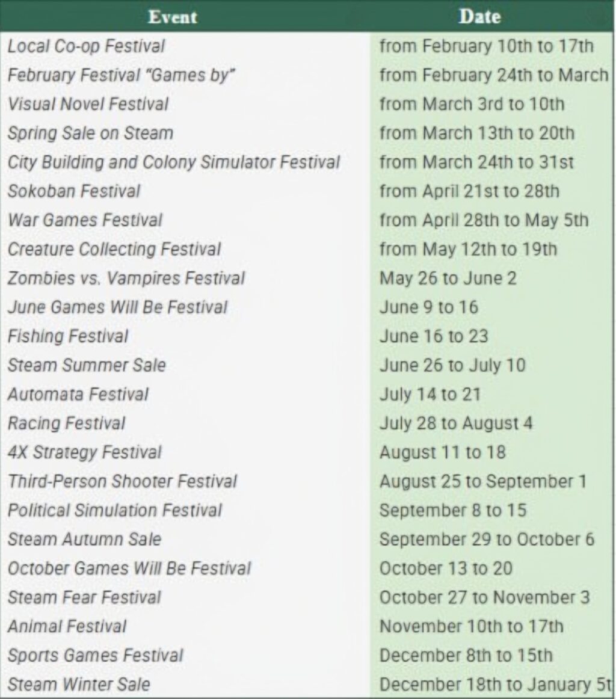Select City Building and Colony Simulator Festival
The image size is (616, 699).
pyautogui.click(x=174, y=162)
